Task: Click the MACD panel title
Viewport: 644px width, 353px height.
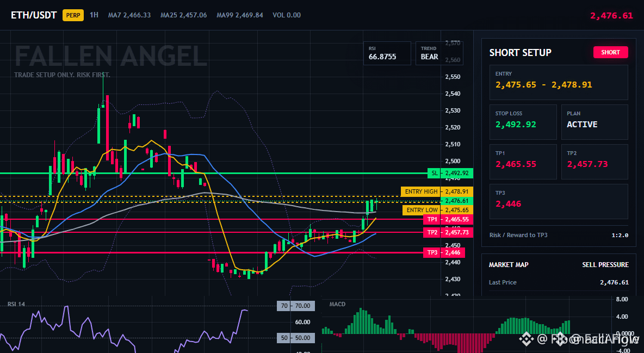Action: pos(337,304)
